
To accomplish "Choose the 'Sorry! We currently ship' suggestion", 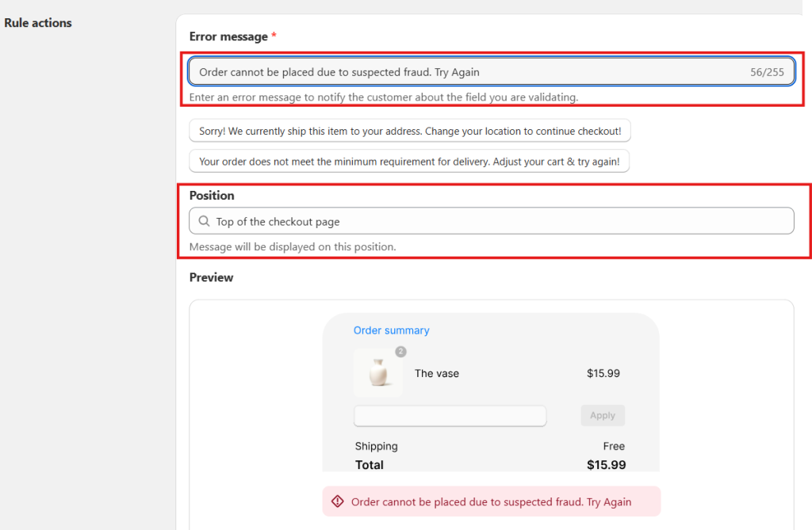I will click(410, 131).
